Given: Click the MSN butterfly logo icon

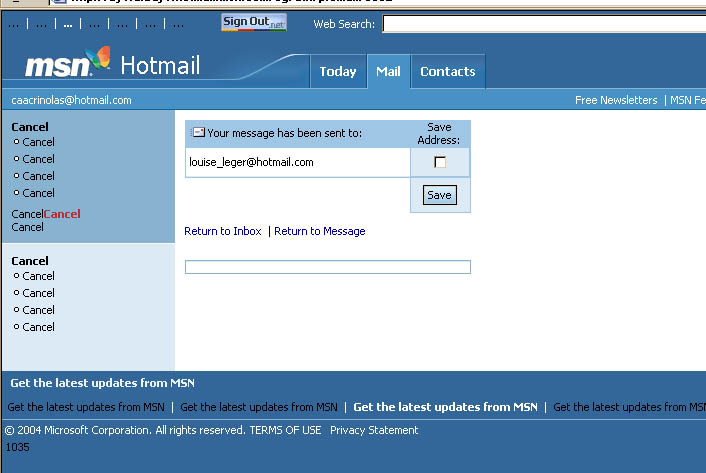Looking at the screenshot, I should point(97,60).
